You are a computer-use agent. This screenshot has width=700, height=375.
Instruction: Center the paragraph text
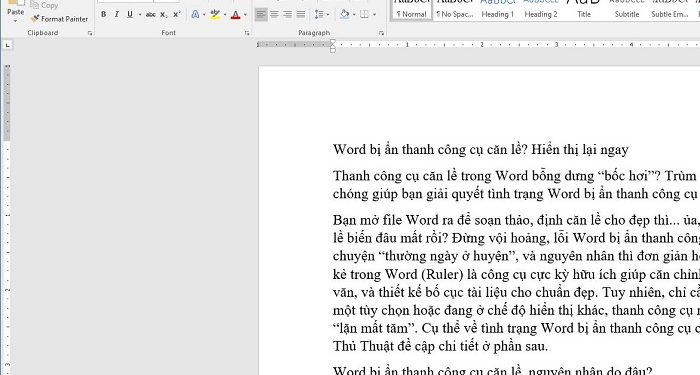(x=274, y=14)
